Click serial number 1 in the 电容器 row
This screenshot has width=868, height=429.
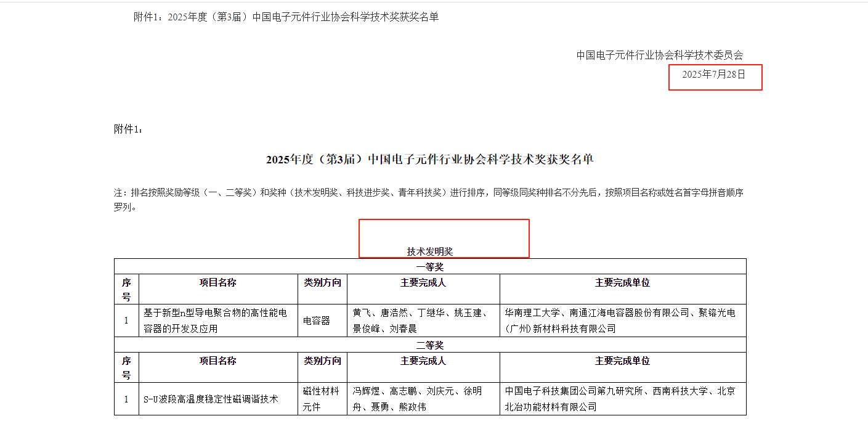[126, 321]
